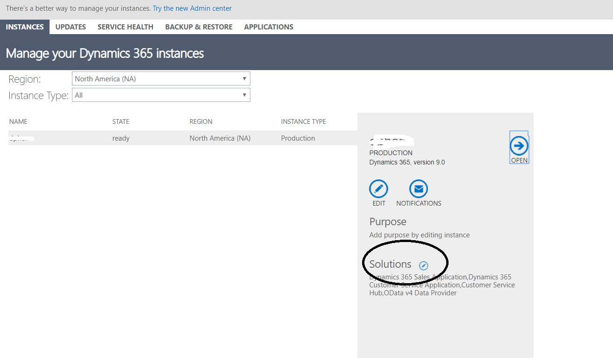Click the installed solutions list text
613x364 pixels.
[x=442, y=285]
